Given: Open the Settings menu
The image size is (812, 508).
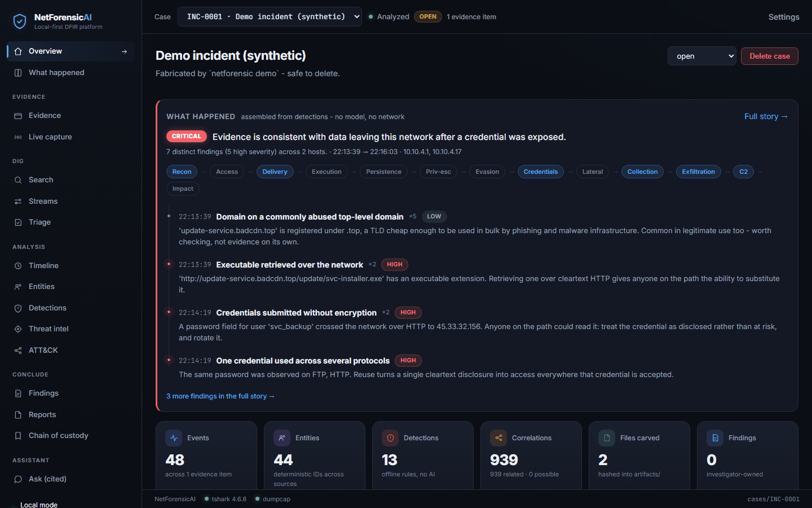Looking at the screenshot, I should tap(784, 17).
